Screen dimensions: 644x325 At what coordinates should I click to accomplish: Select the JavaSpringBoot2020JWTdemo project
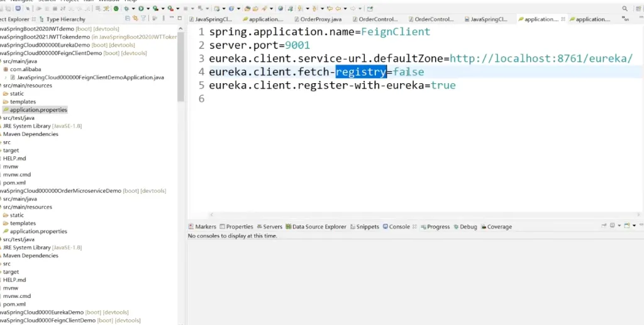[60, 29]
